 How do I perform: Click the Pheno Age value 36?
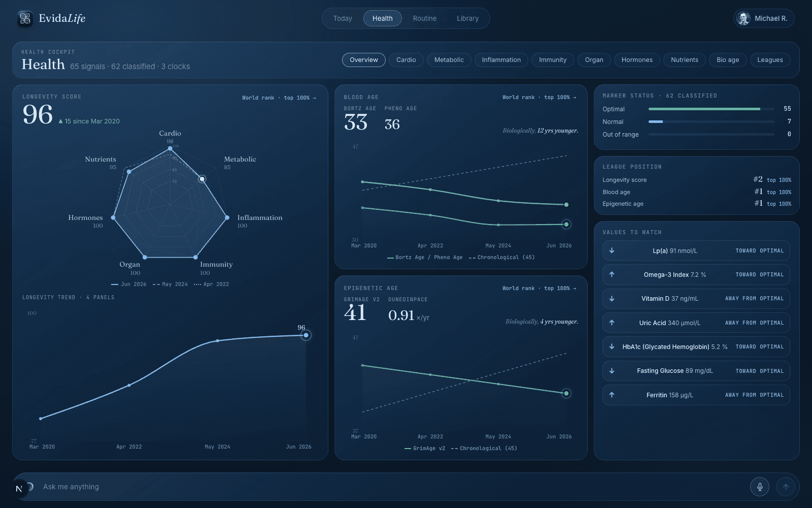point(392,124)
